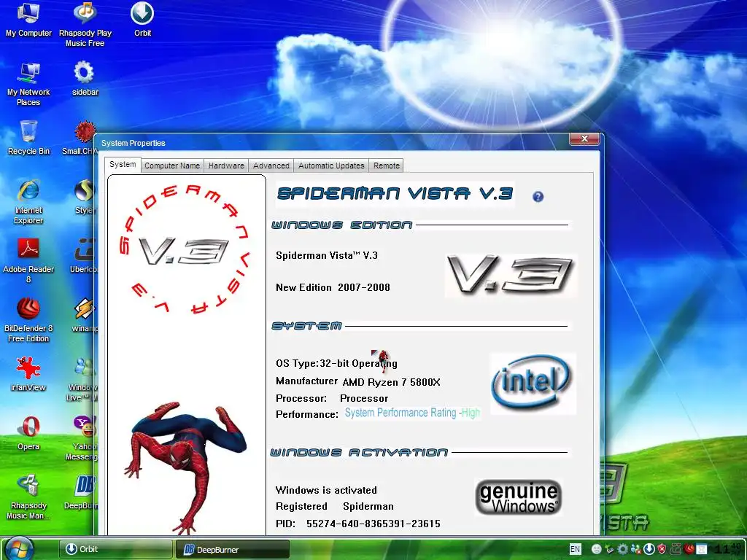Click 'New Edition 2007-2008' text

(x=333, y=287)
